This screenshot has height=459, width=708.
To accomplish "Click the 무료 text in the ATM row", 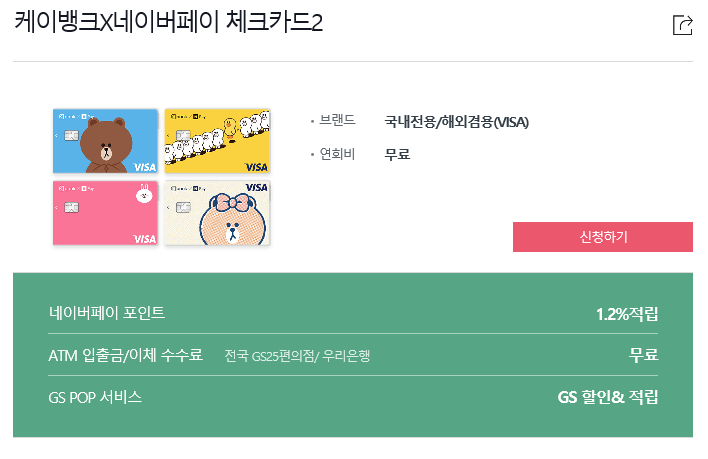I will click(643, 355).
